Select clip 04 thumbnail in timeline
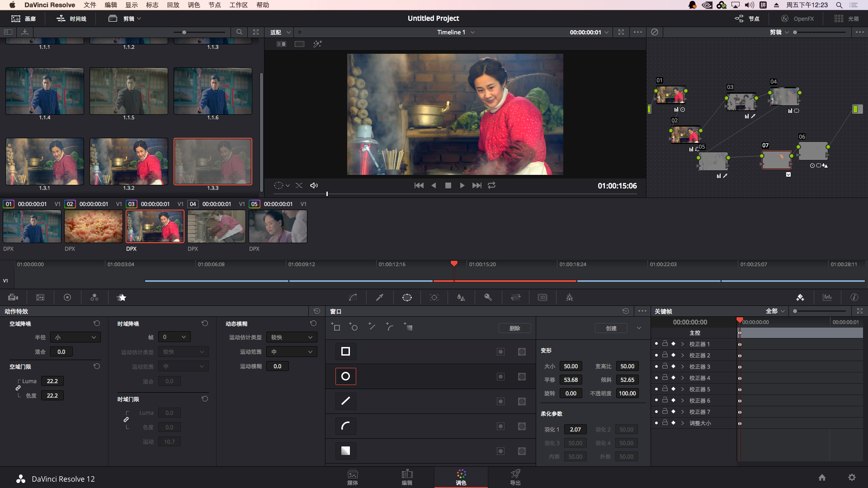This screenshot has height=488, width=868. [x=217, y=226]
